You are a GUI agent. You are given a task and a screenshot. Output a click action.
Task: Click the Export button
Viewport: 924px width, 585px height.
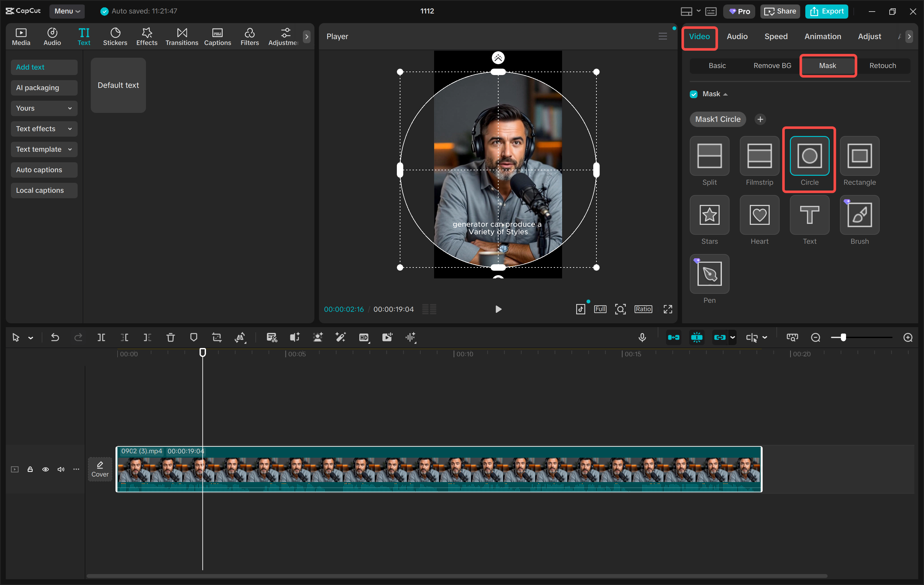pos(826,11)
